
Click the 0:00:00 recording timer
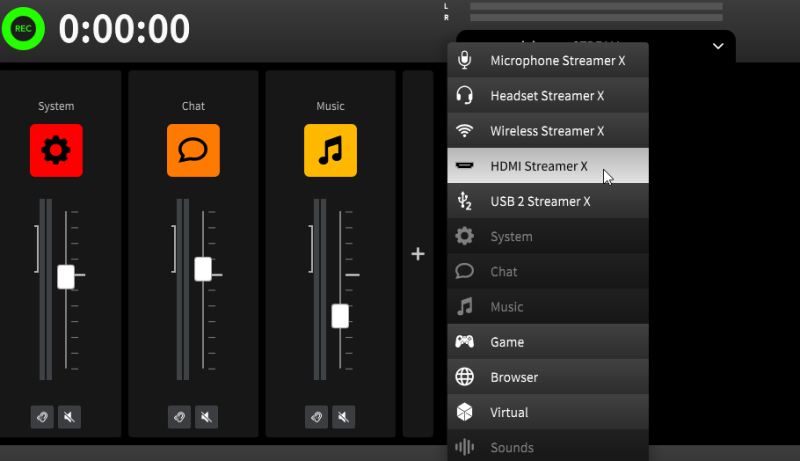124,29
